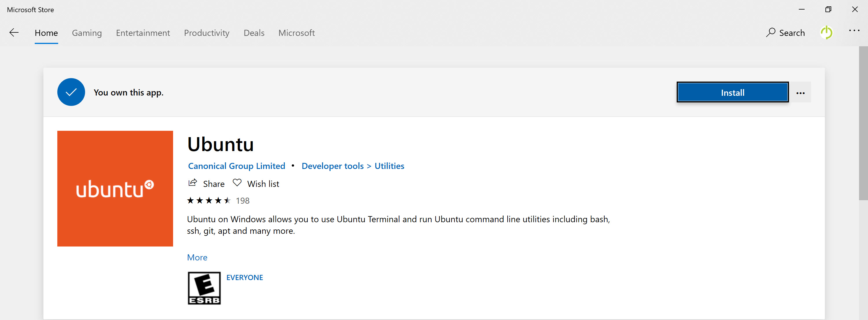Image resolution: width=868 pixels, height=320 pixels.
Task: Add Ubuntu to your wish list
Action: [256, 183]
